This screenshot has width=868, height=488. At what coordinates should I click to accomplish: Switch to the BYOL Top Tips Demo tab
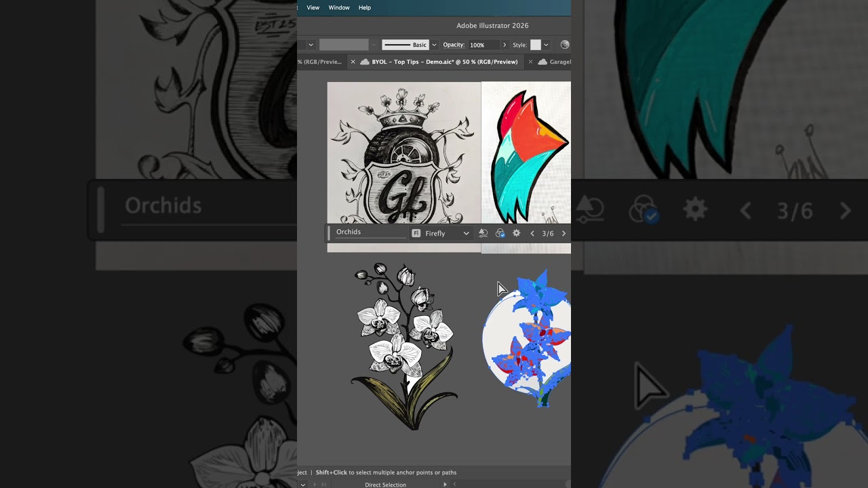point(444,62)
